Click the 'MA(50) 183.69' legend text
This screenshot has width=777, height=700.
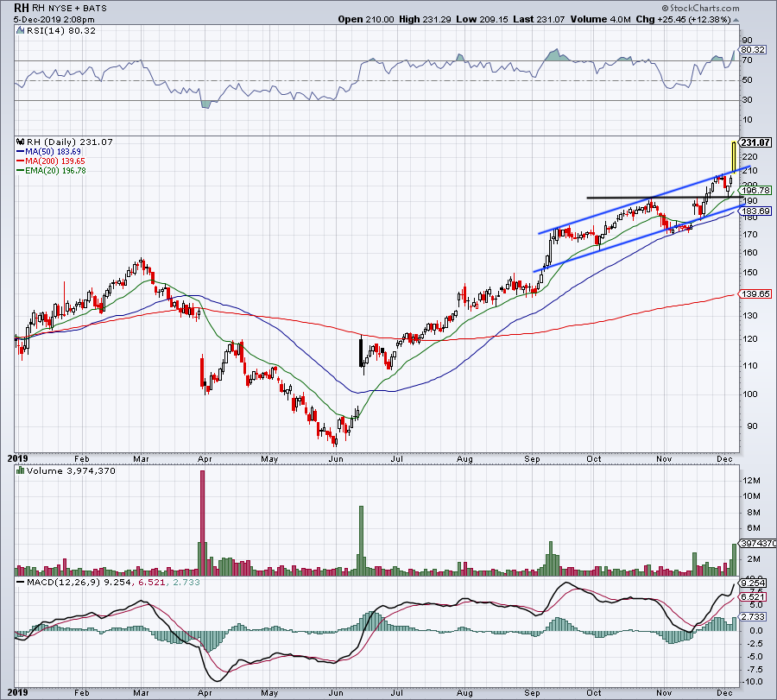click(x=53, y=152)
